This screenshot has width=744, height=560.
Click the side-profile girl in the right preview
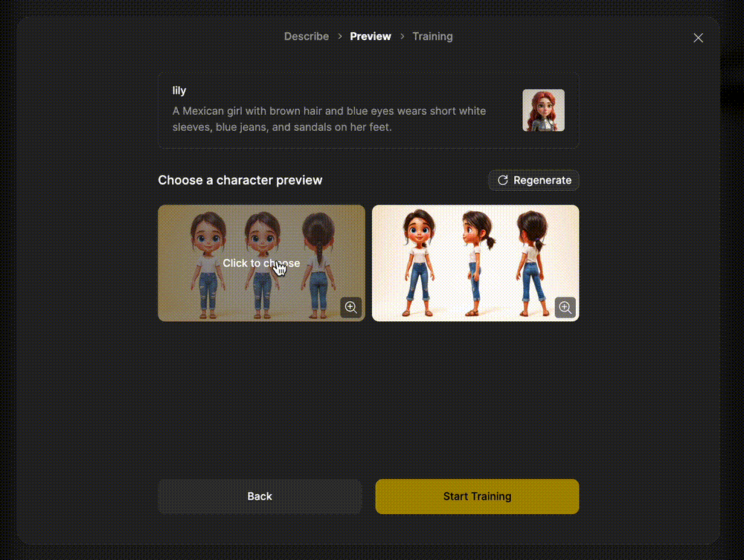(x=475, y=262)
